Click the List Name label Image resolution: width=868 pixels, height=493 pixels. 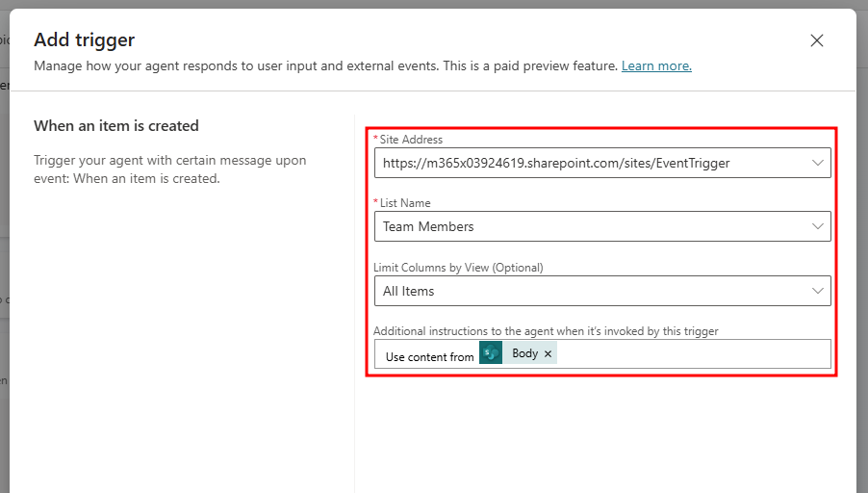pos(405,203)
